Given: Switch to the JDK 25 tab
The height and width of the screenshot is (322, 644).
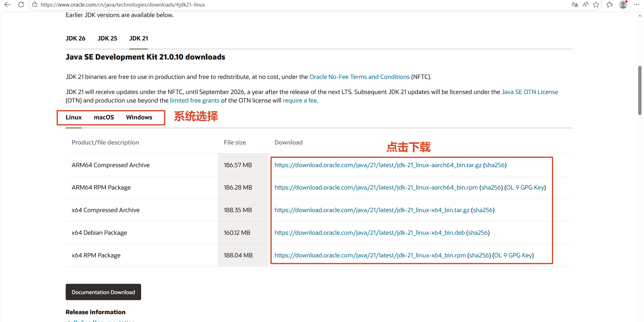Looking at the screenshot, I should coord(107,38).
